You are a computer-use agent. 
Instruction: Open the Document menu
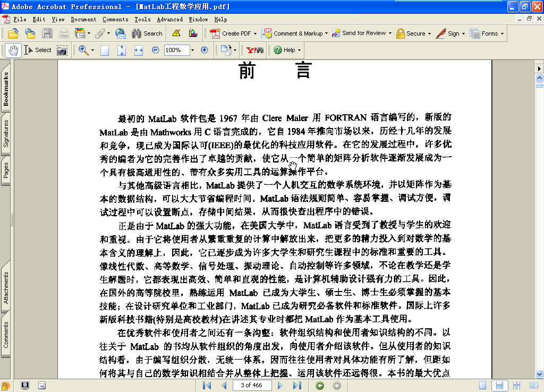click(x=83, y=20)
